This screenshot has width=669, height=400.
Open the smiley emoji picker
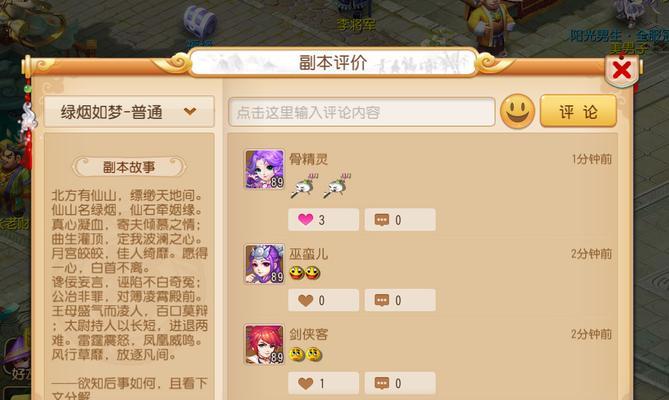click(x=517, y=112)
